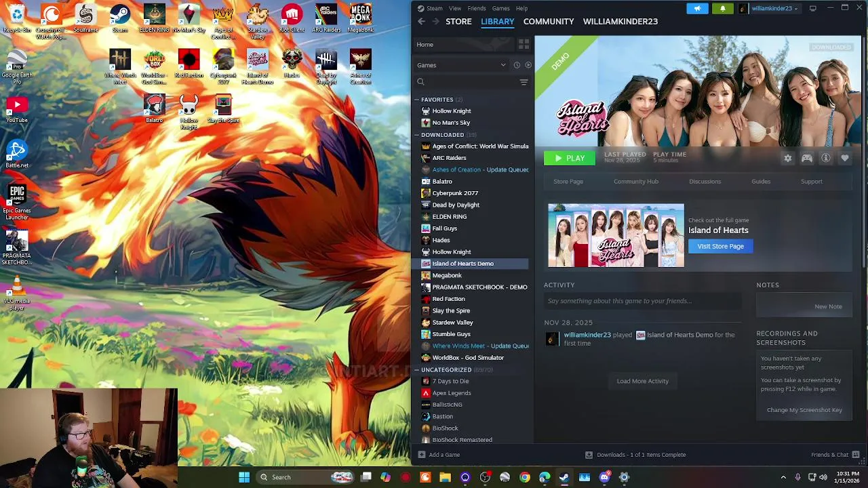Click Load More Activity

tap(643, 381)
